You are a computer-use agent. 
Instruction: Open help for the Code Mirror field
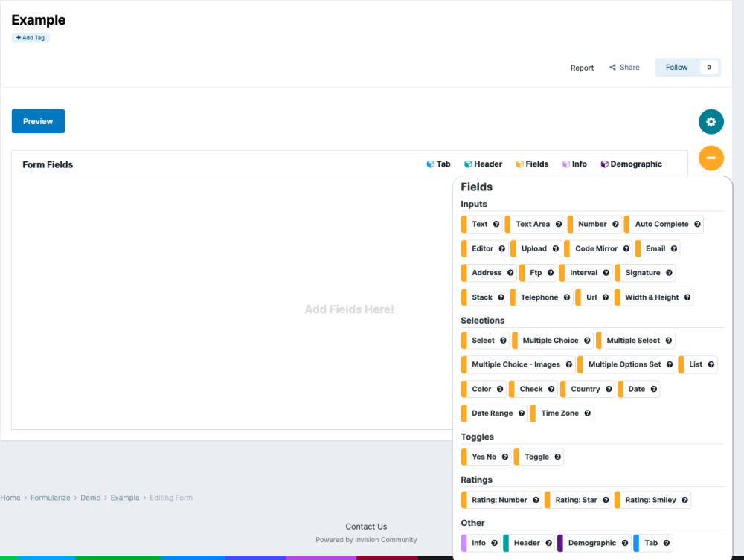(x=626, y=248)
